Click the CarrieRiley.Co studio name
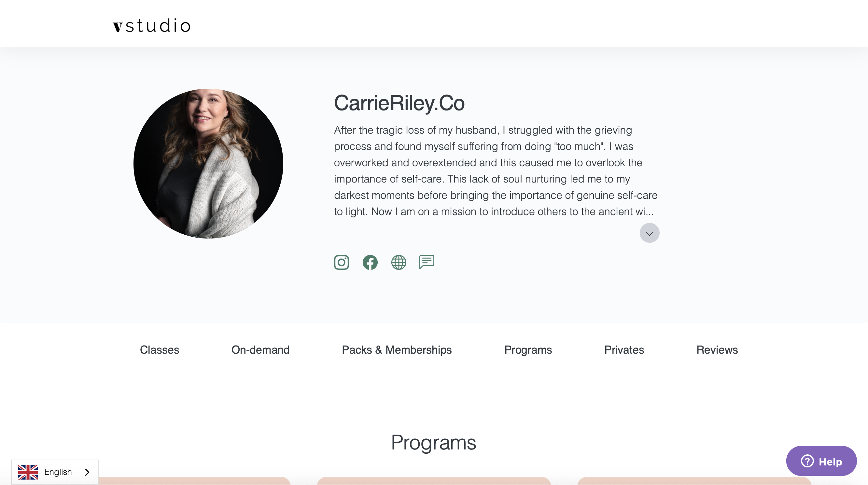868x485 pixels. click(399, 103)
